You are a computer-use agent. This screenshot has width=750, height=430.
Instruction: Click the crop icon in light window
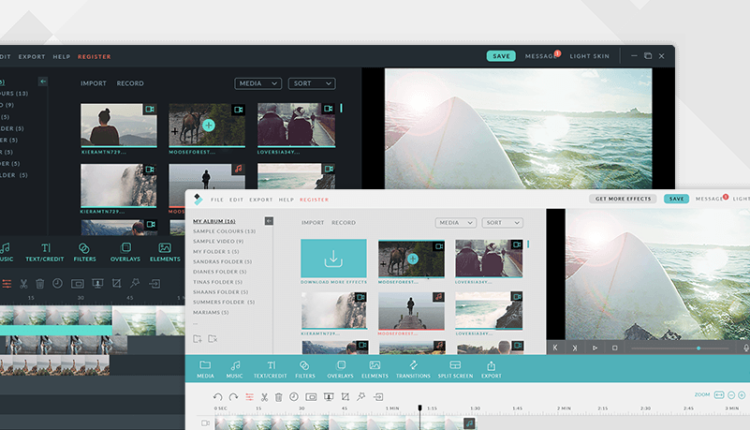(x=345, y=397)
